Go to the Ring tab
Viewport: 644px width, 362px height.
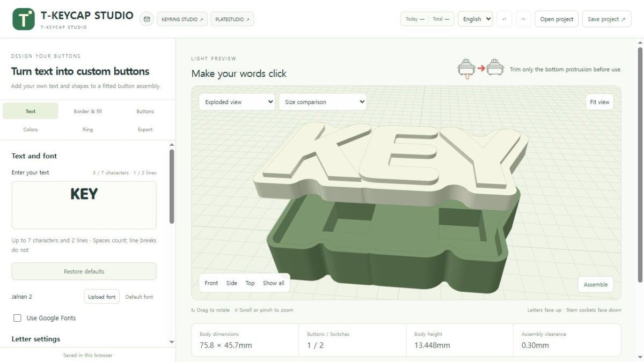coord(88,129)
